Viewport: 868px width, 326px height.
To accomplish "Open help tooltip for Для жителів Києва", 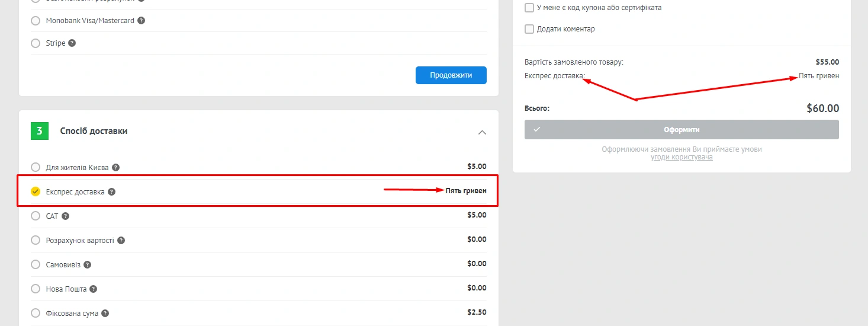I will click(115, 168).
